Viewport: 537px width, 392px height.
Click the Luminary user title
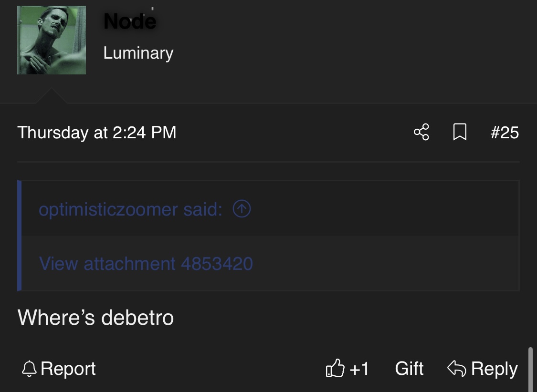pos(138,53)
